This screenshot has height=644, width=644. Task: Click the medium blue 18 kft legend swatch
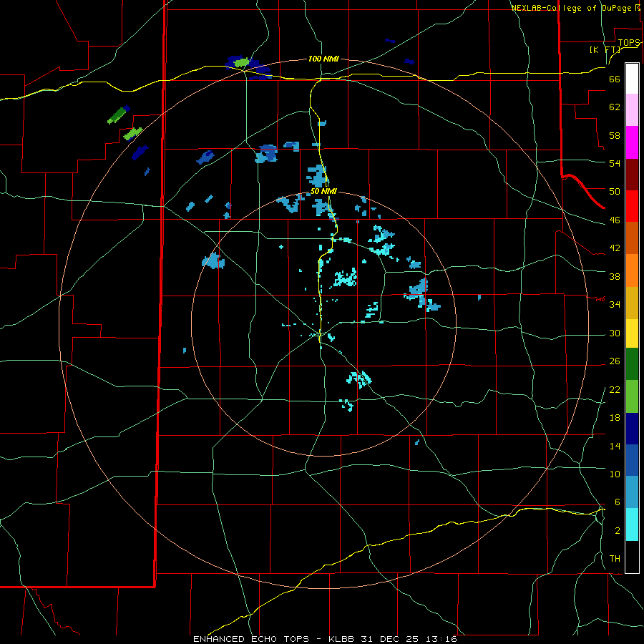click(x=632, y=461)
